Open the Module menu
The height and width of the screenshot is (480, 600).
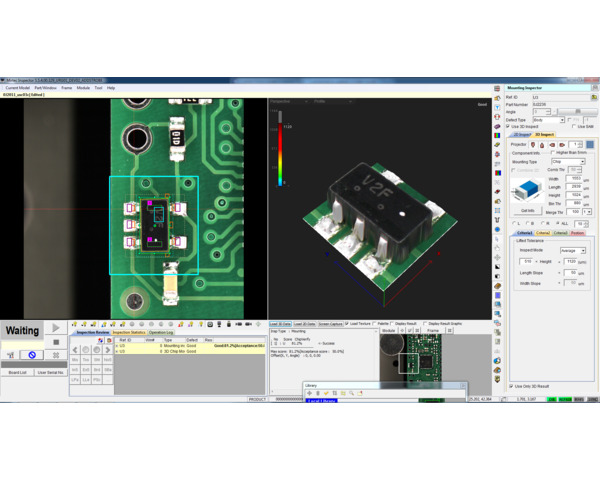83,88
